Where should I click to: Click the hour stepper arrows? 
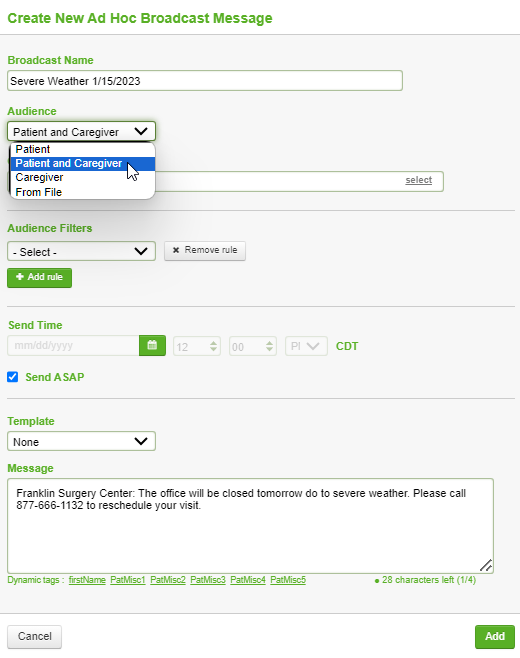coord(213,346)
